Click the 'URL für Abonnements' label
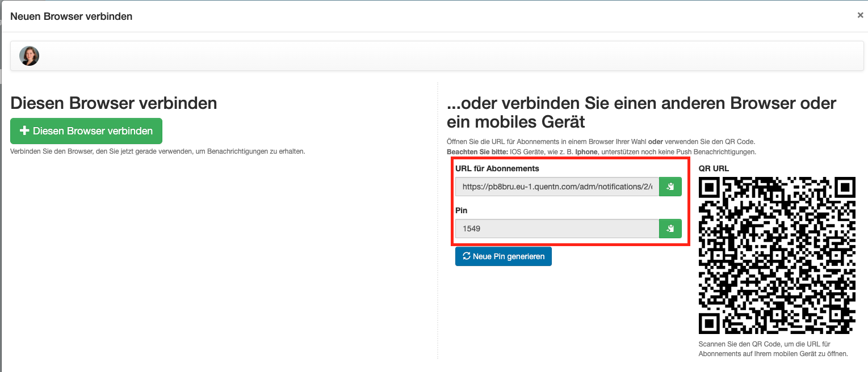Screen dimensions: 868x372 coord(497,168)
